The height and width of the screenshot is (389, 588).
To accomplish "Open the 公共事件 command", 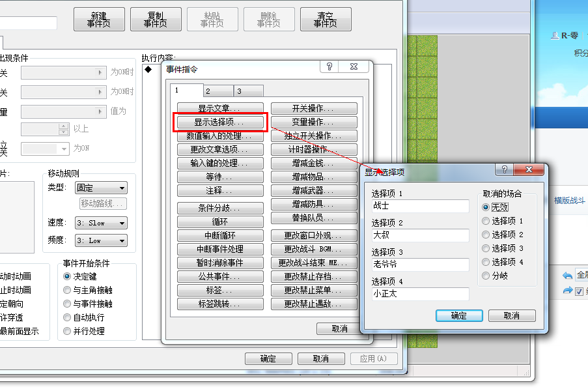I will 220,276.
